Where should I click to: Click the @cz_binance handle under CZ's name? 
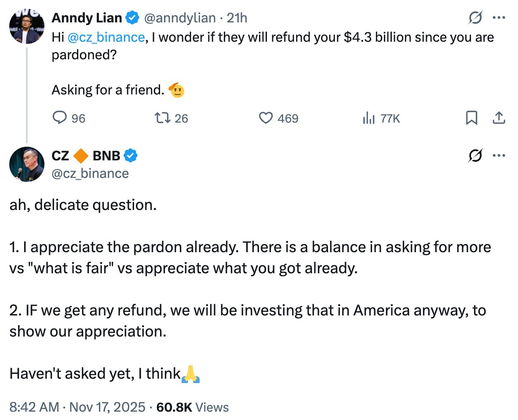coord(90,174)
